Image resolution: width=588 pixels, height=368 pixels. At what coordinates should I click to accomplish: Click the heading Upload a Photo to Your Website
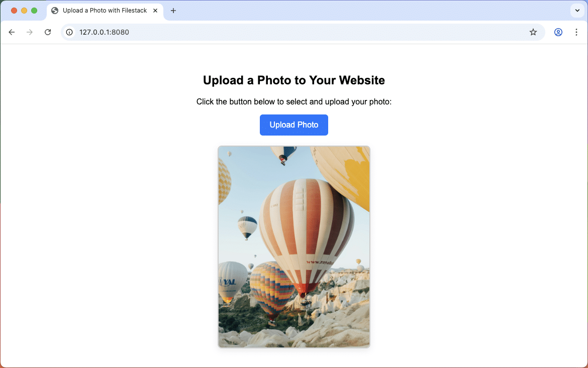click(293, 80)
